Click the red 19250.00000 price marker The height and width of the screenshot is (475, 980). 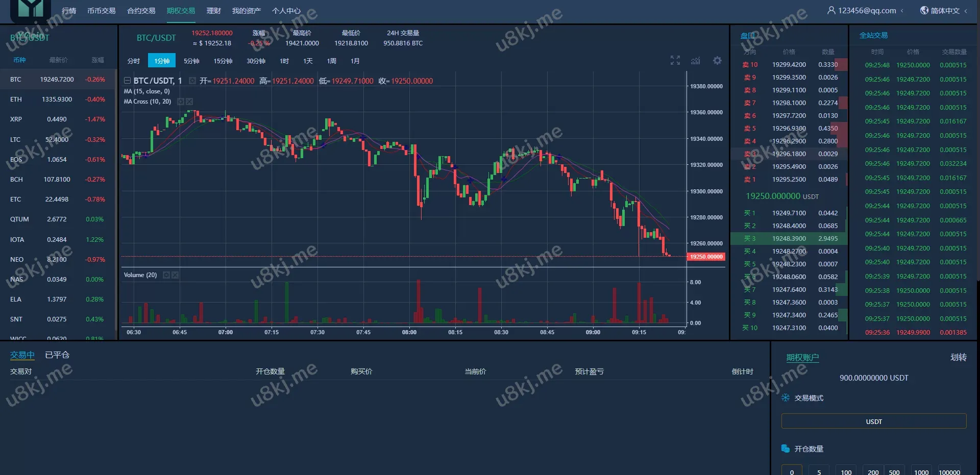point(706,257)
